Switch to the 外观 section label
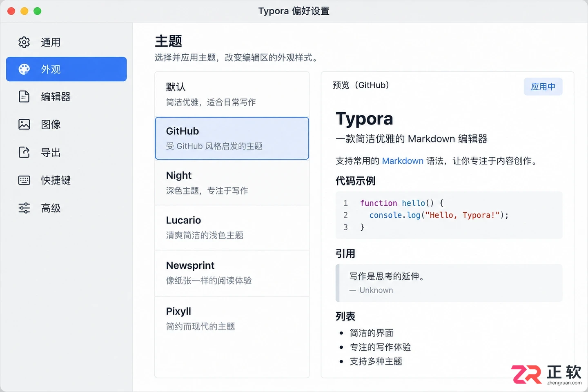The image size is (588, 392). tap(51, 69)
